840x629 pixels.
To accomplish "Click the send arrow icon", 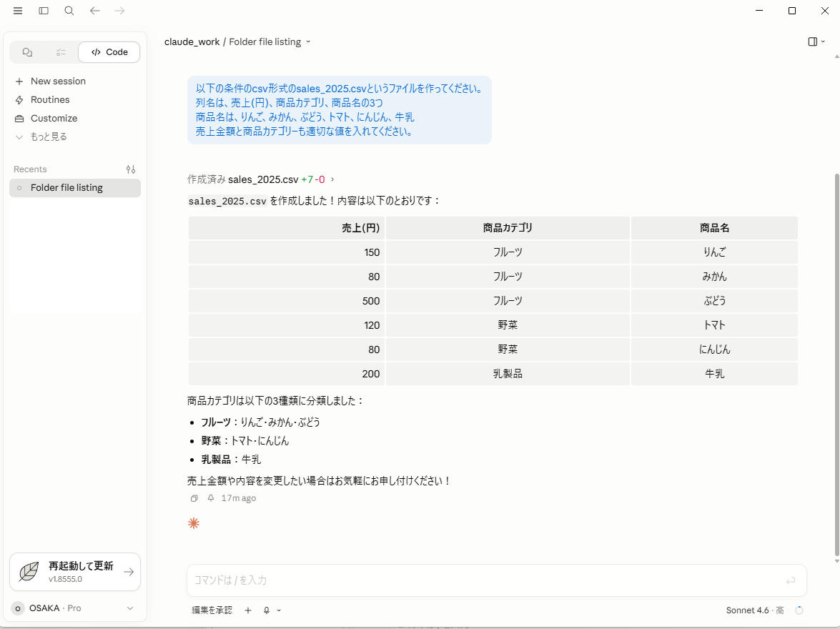I will tap(791, 580).
